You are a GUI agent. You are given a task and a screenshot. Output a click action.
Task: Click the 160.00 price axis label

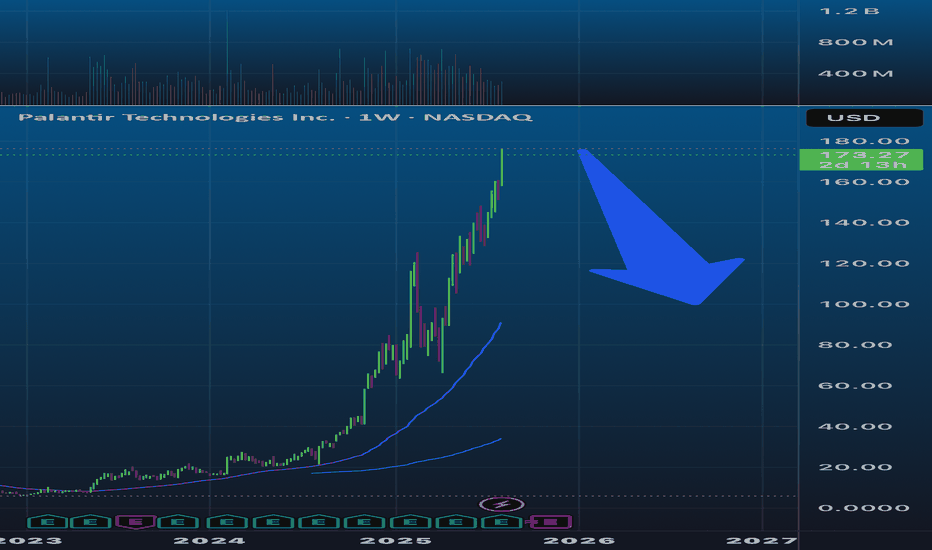pos(864,181)
